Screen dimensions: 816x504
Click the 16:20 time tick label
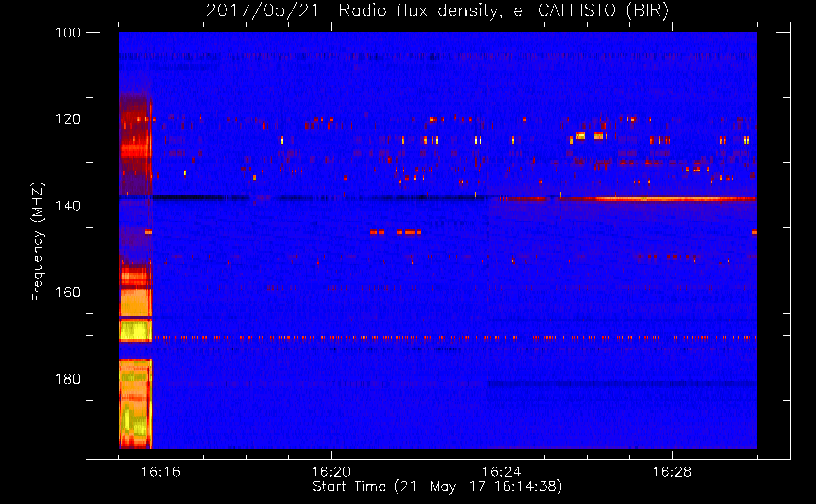(331, 472)
